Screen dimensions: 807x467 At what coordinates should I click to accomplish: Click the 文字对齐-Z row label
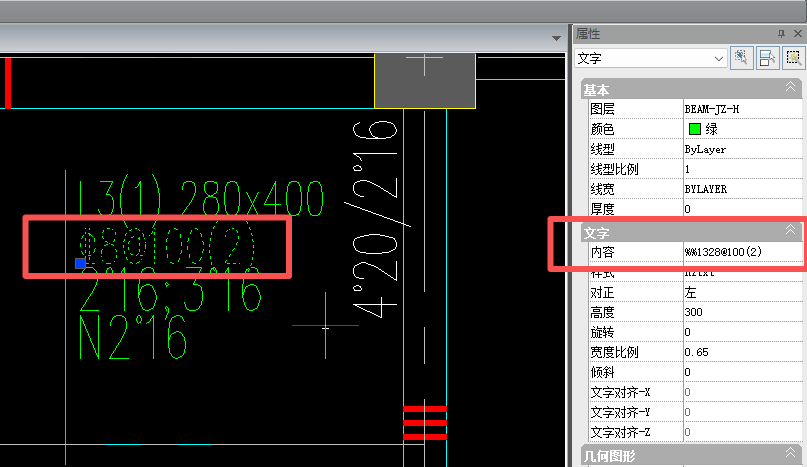(x=620, y=432)
